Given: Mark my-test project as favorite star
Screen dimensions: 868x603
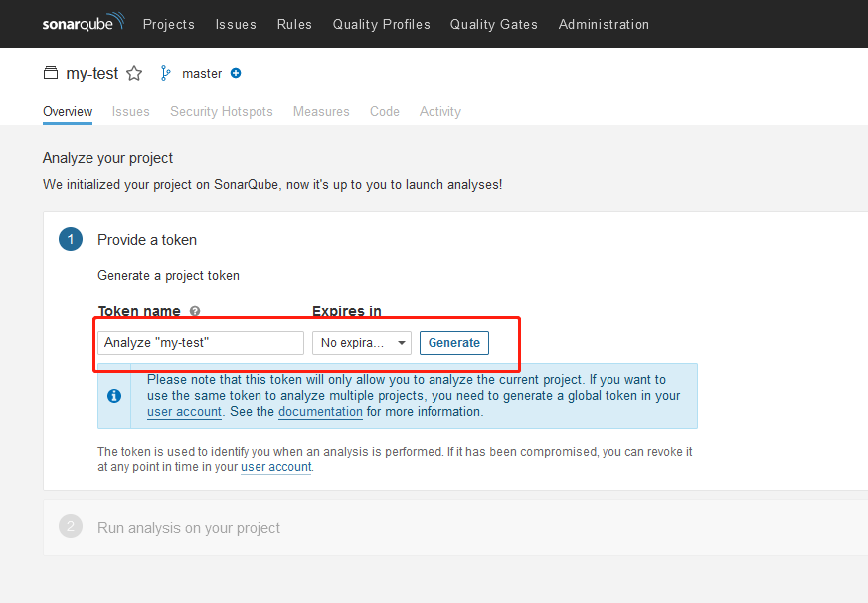Looking at the screenshot, I should pos(134,74).
